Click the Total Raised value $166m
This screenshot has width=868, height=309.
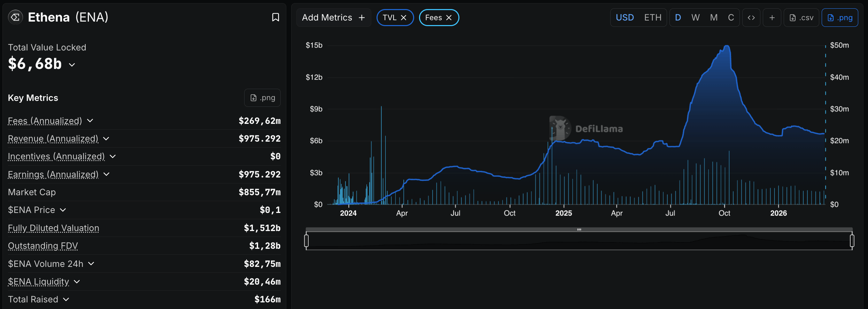point(268,299)
